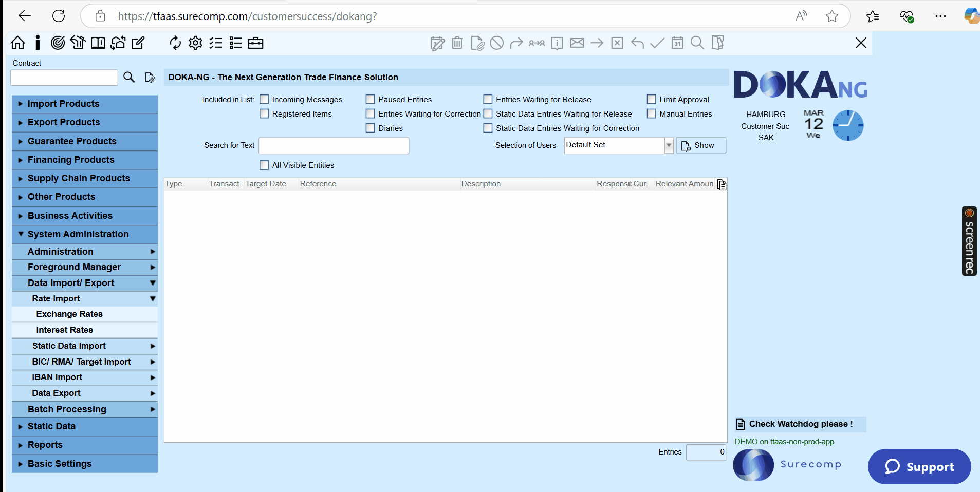The height and width of the screenshot is (492, 980).
Task: Click the curved forward arrow icon
Action: pos(516,43)
